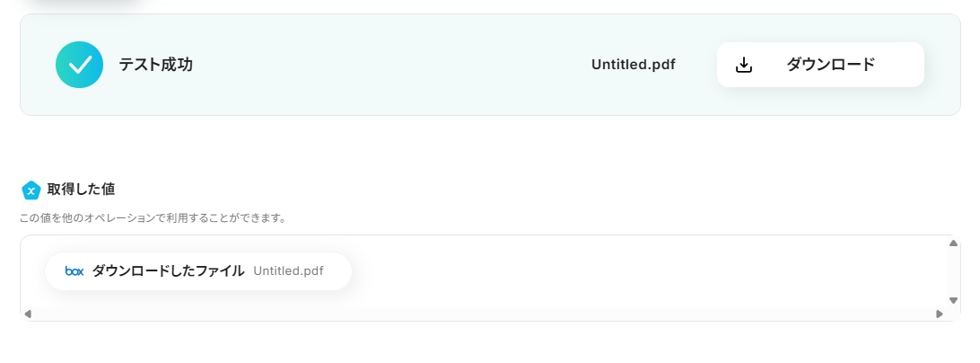
Task: Click the 取得した値 section heading
Action: 81,190
